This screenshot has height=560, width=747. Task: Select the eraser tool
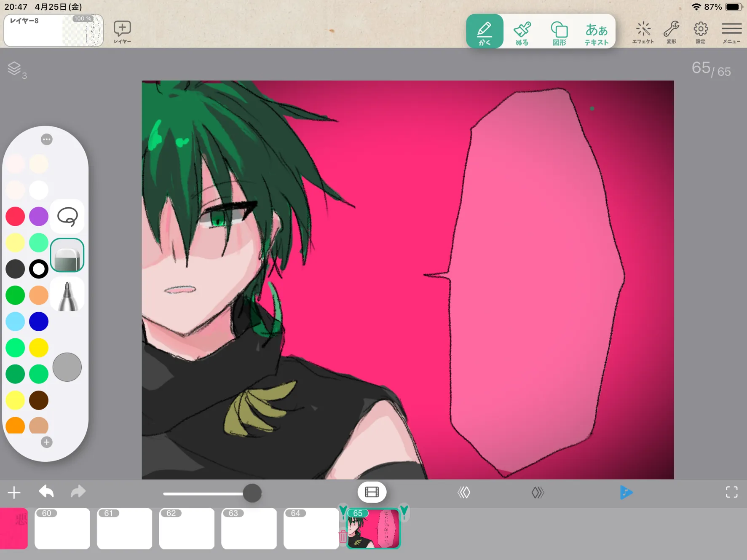tap(67, 255)
